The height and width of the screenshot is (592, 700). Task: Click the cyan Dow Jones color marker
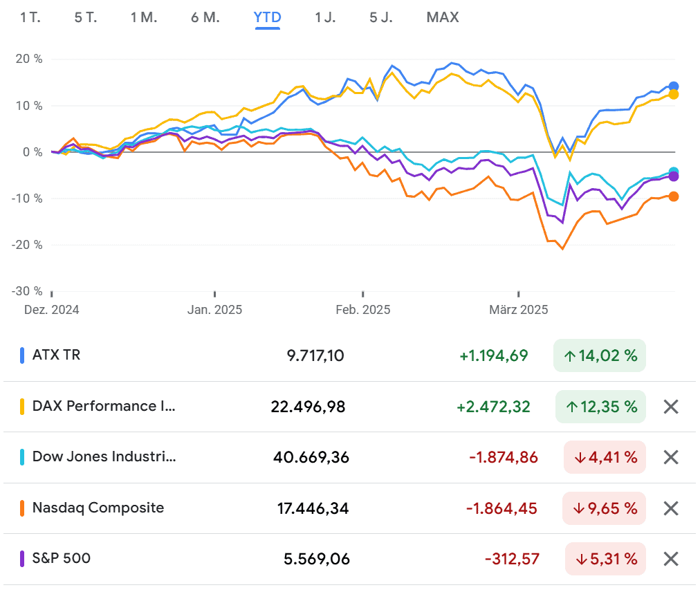tap(22, 457)
